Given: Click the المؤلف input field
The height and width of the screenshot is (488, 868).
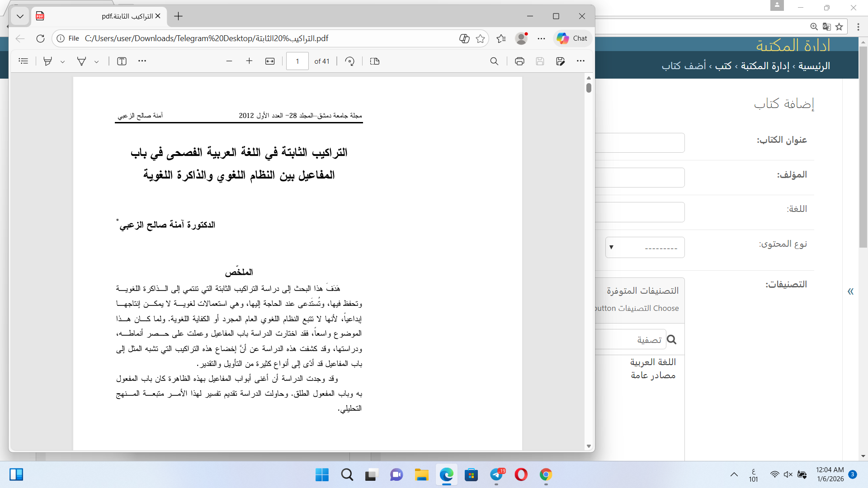Looking at the screenshot, I should (x=640, y=178).
